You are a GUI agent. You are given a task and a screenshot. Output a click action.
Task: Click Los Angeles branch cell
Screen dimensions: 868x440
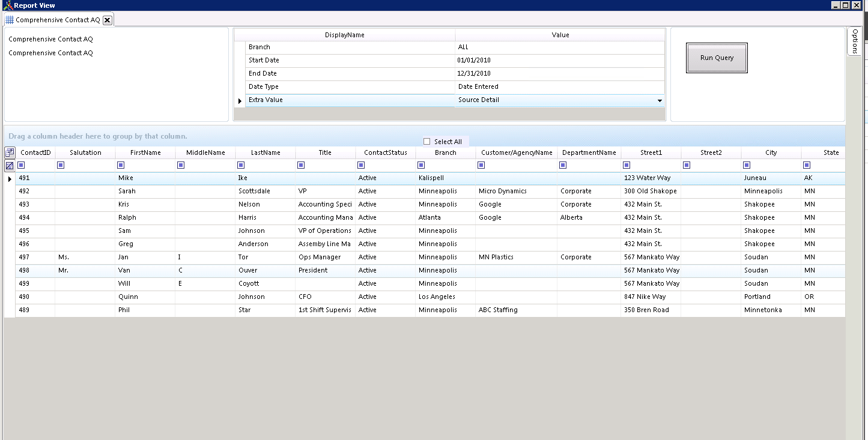pyautogui.click(x=446, y=297)
